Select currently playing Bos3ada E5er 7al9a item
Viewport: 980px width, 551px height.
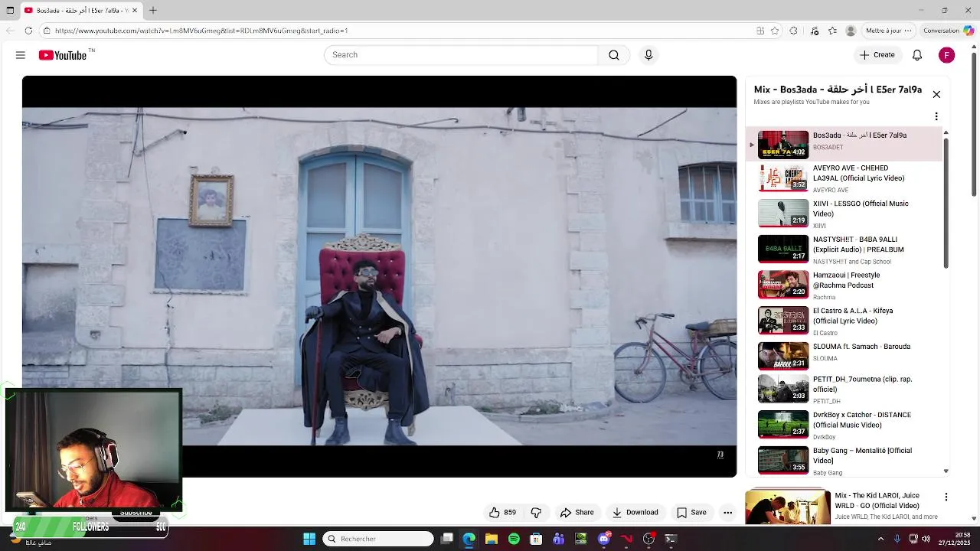(844, 144)
